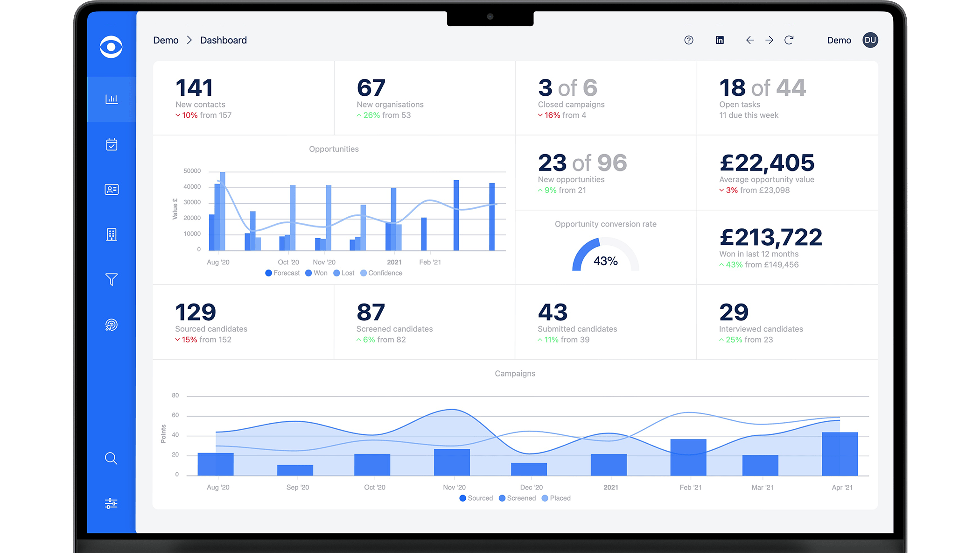
Task: Open the settings sliders icon at sidebar bottom
Action: [111, 503]
